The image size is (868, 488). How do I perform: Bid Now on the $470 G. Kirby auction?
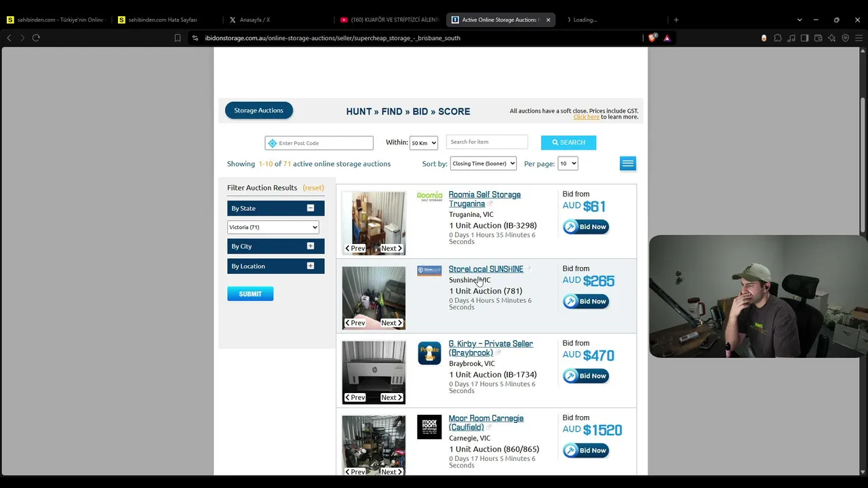point(586,375)
